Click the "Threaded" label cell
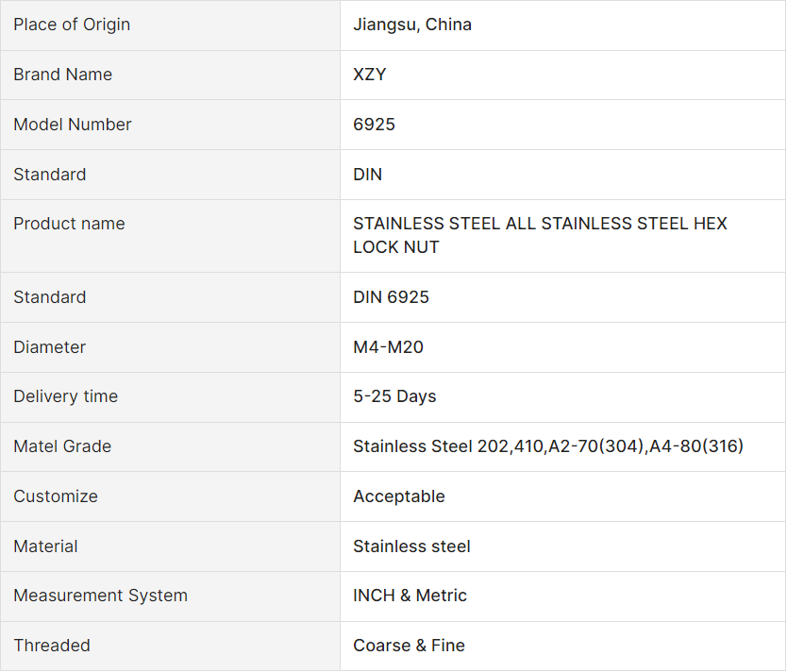Screen dimensions: 787x672 (x=52, y=646)
